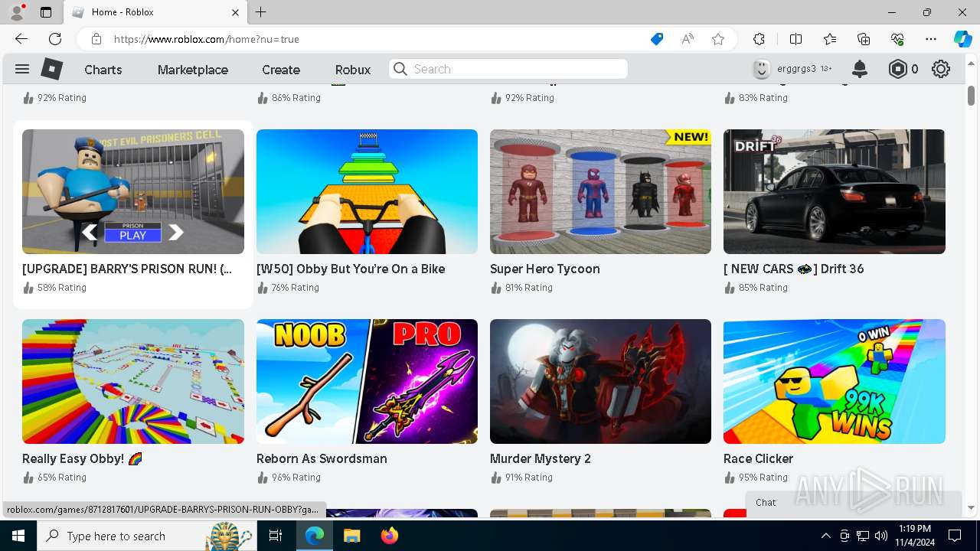Open the Robux balance icon
Viewport: 980px width, 551px height.
click(x=897, y=69)
